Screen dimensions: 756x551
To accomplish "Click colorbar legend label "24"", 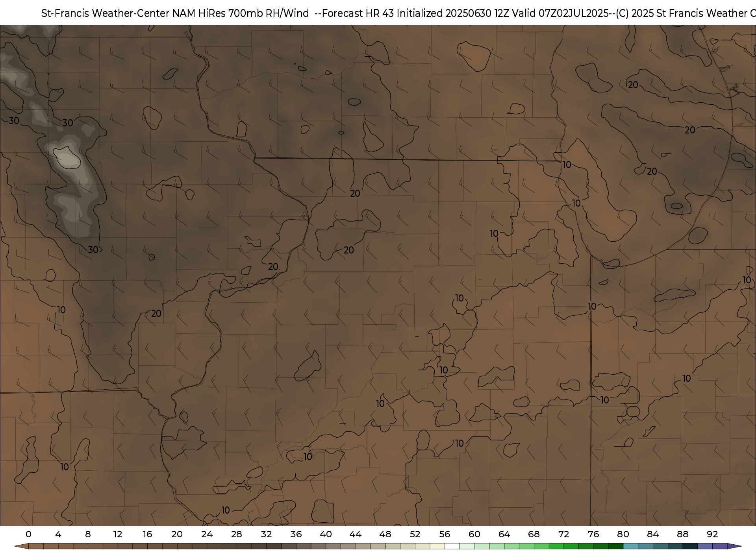I will (207, 534).
